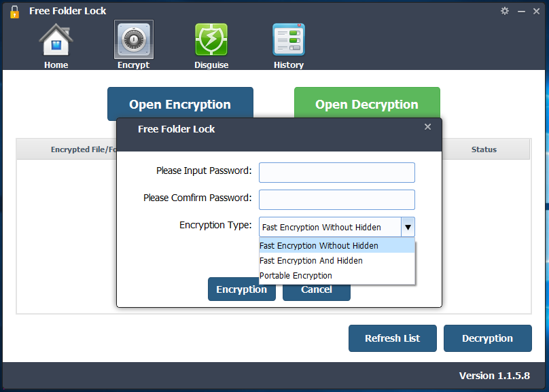
Task: Choose Fast Encryption Without Hidden from list
Action: pos(337,246)
